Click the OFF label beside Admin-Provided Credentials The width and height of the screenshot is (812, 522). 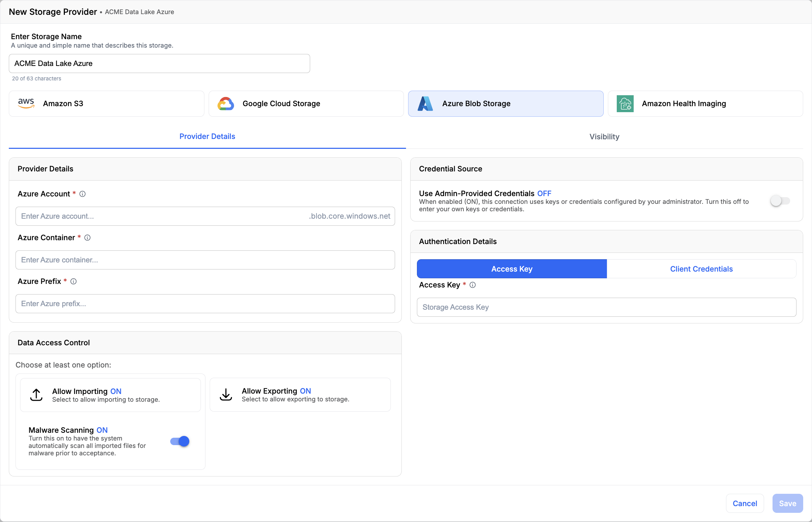(544, 194)
